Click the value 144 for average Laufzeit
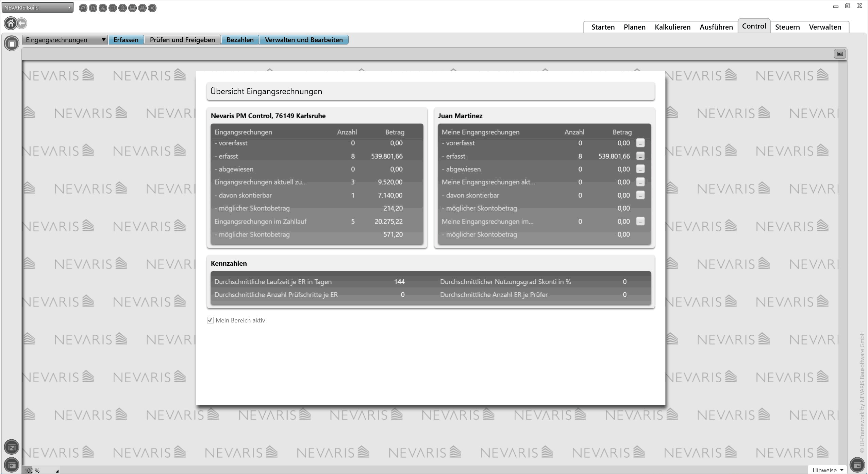The width and height of the screenshot is (868, 474). tap(399, 282)
